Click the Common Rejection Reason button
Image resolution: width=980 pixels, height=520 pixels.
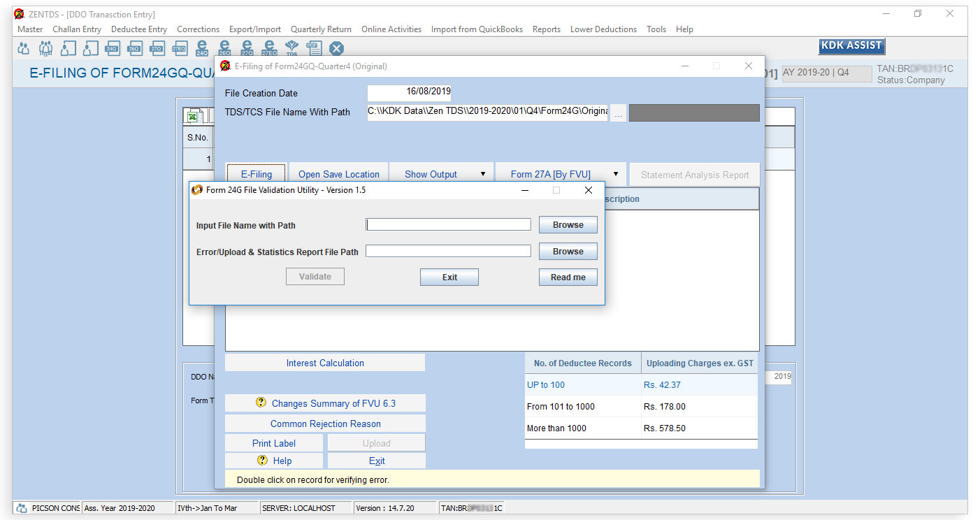point(325,424)
